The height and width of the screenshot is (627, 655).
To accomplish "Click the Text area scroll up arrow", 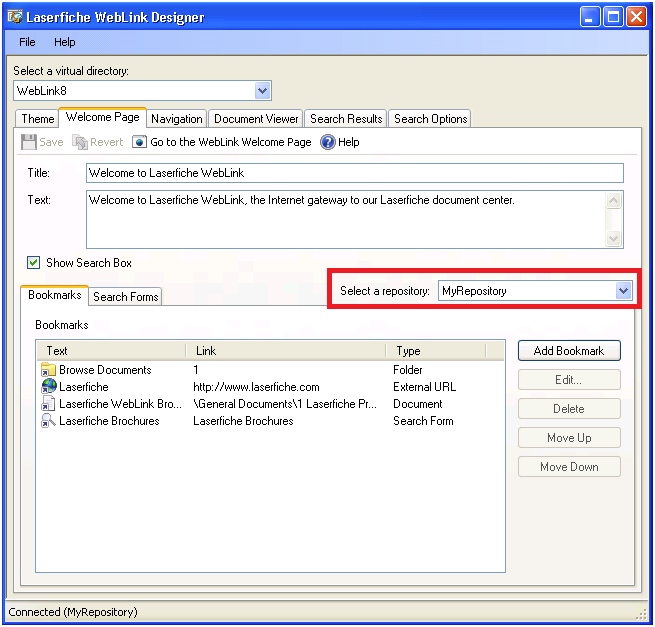I will click(613, 201).
